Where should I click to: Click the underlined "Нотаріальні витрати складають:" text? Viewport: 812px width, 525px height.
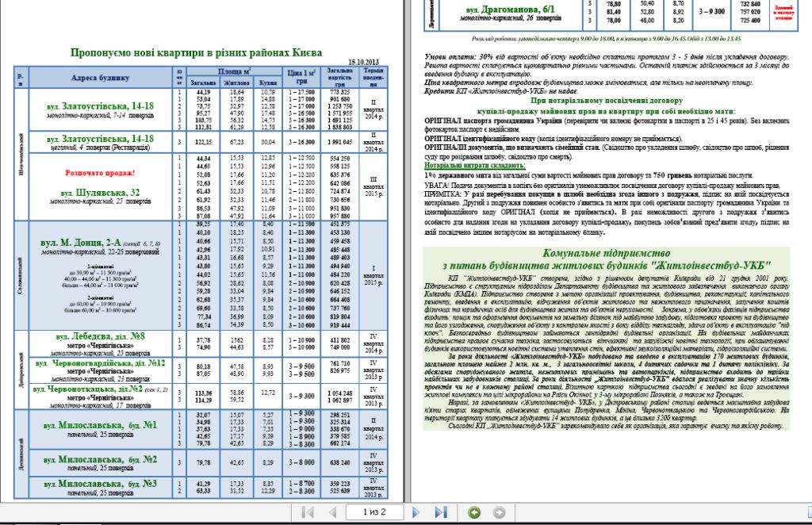[x=475, y=166]
